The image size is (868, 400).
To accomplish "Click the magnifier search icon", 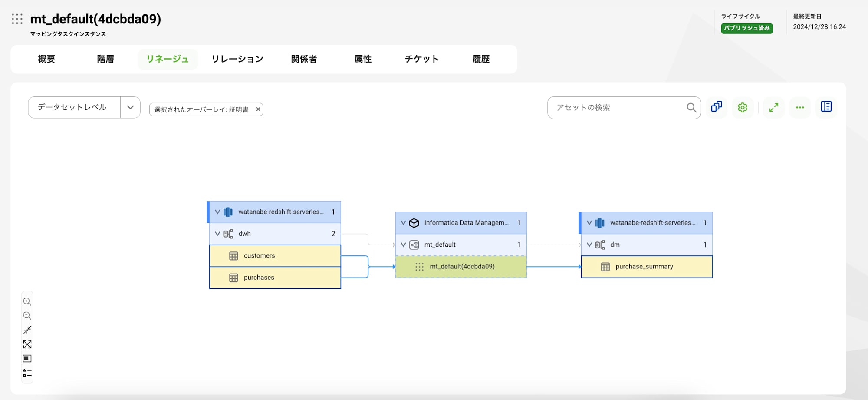I will point(691,108).
